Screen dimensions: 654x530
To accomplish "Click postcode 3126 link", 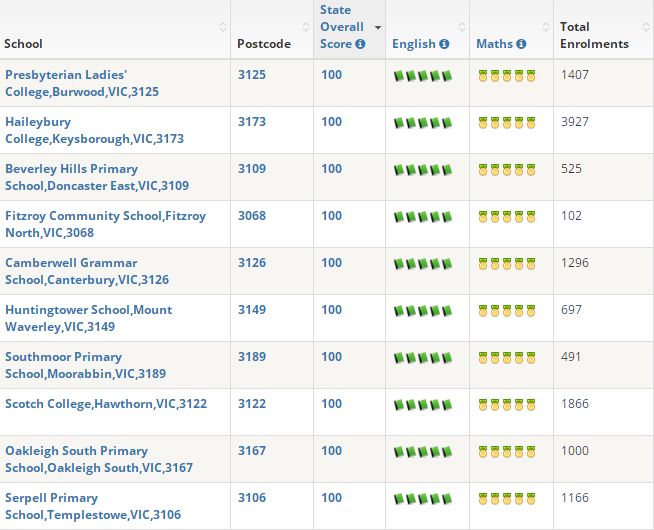I will coord(252,263).
